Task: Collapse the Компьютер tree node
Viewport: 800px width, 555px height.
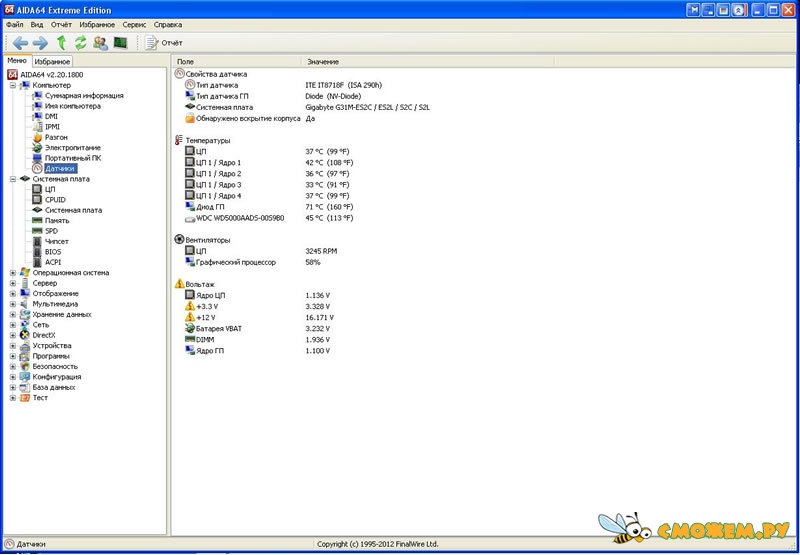Action: coord(13,85)
